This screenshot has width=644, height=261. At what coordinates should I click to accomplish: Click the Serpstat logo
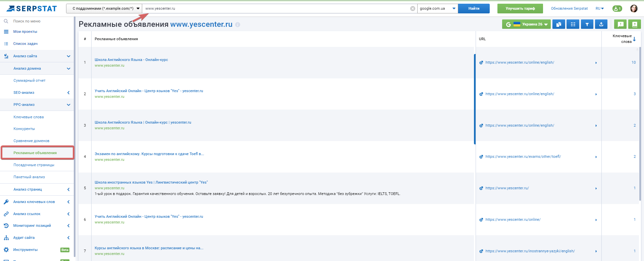coord(32,8)
